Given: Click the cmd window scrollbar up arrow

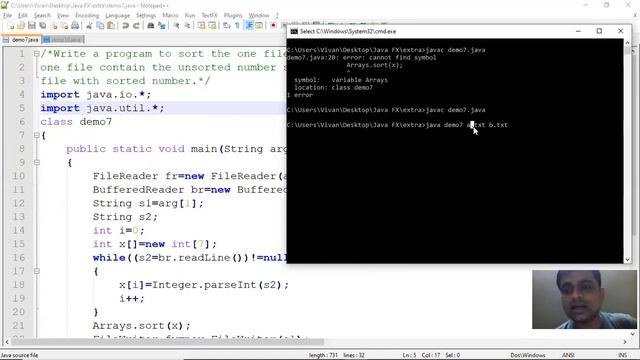Looking at the screenshot, I should [627, 42].
